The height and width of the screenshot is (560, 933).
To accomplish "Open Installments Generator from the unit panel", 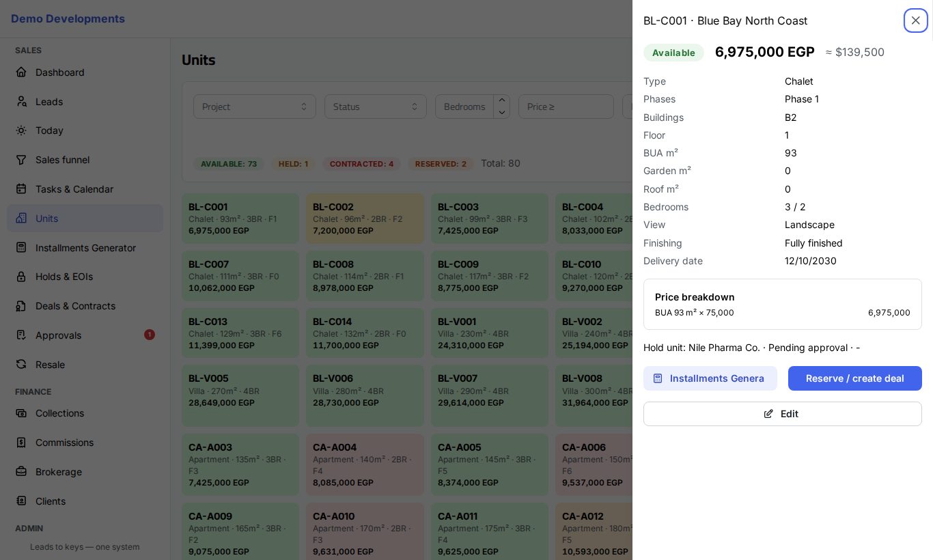I will click(710, 378).
